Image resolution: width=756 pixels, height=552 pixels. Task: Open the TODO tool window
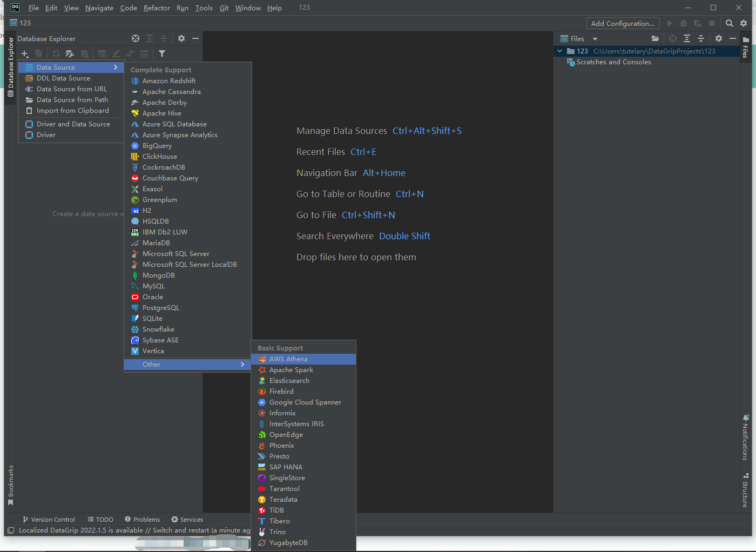100,520
